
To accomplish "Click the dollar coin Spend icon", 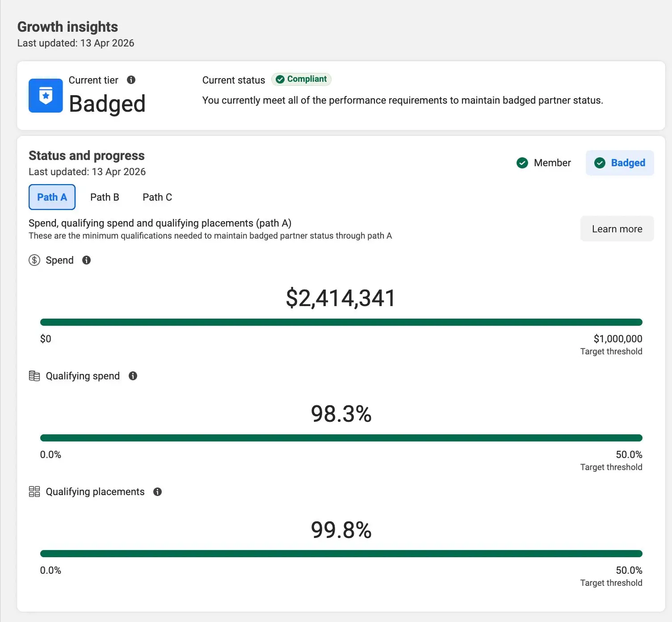I will (34, 260).
